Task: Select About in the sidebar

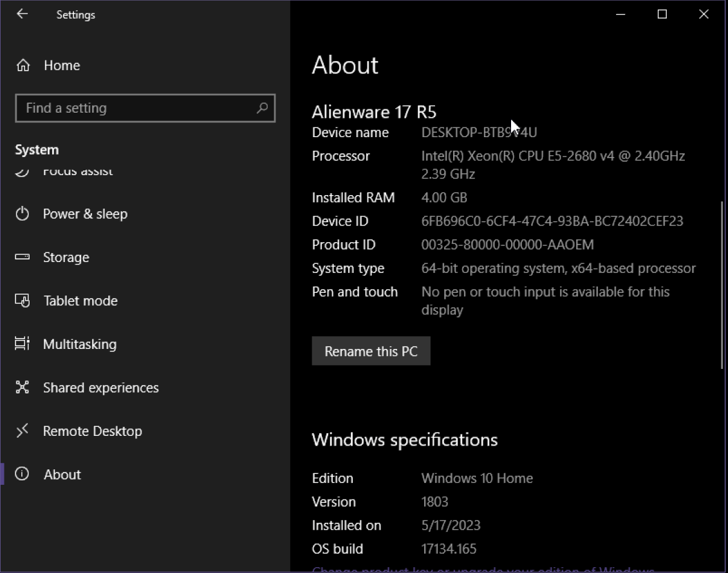Action: tap(62, 474)
